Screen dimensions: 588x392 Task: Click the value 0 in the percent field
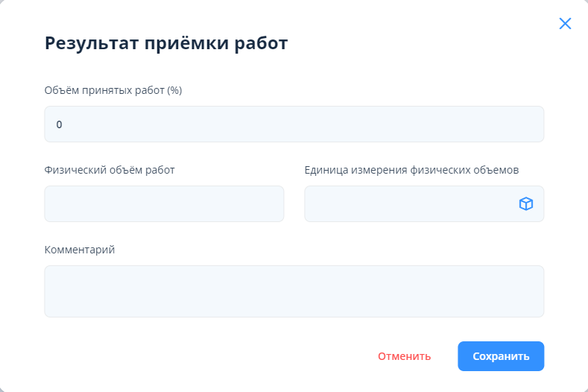coord(60,124)
